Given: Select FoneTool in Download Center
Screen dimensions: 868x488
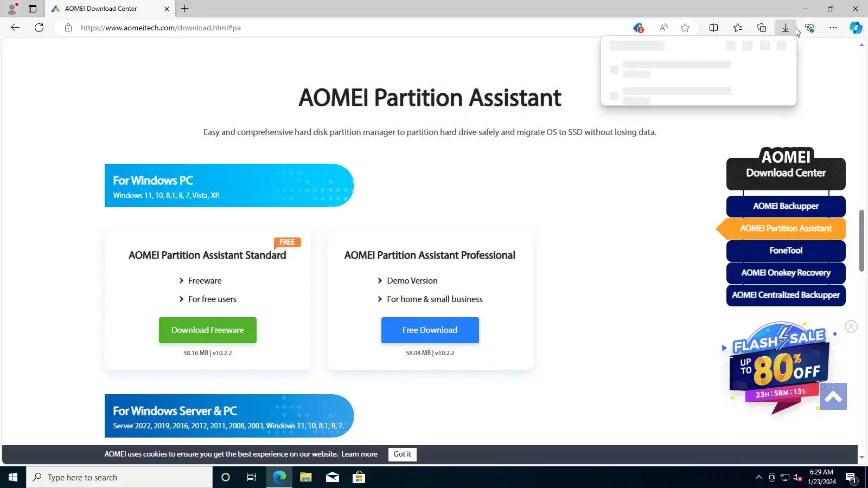Looking at the screenshot, I should pos(786,251).
